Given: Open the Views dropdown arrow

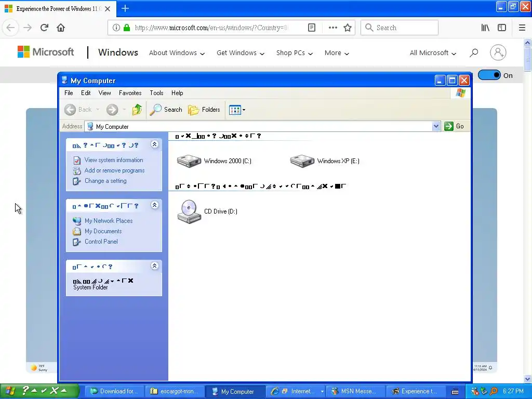Looking at the screenshot, I should [x=244, y=110].
